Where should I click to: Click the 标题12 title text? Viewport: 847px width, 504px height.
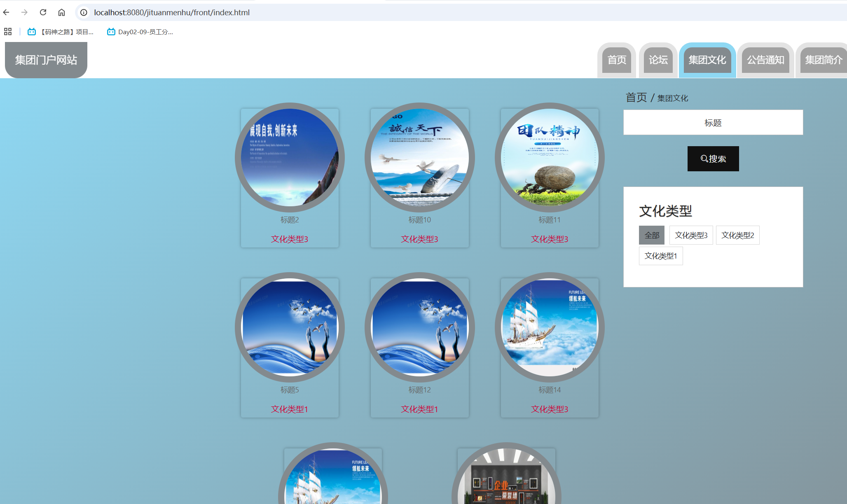(x=419, y=390)
